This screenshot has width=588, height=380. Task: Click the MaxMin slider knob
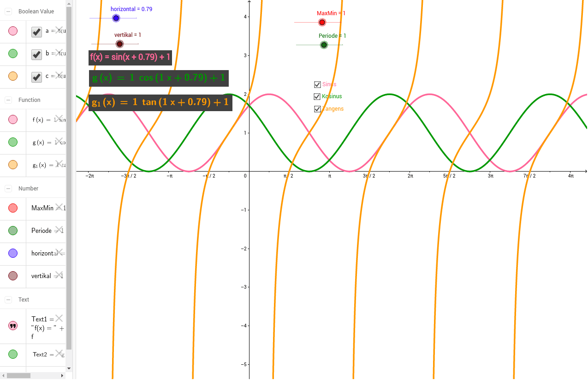322,22
